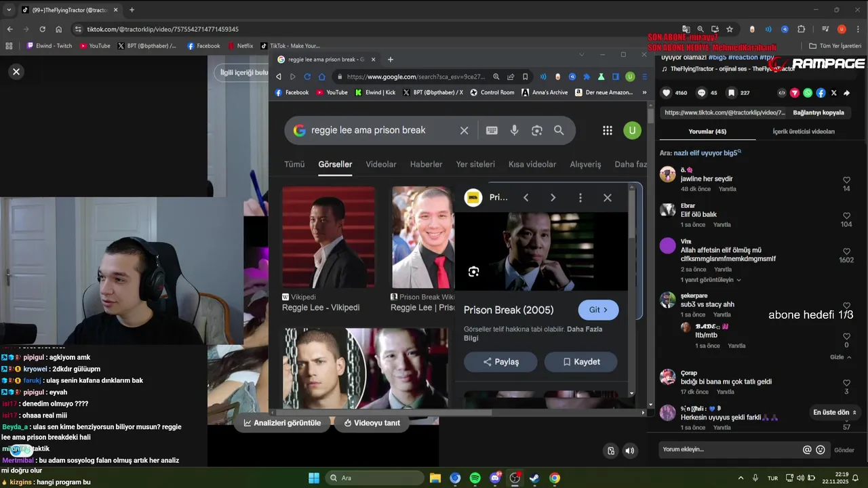Open comments via speech bubble icon showing 45

click(x=702, y=93)
